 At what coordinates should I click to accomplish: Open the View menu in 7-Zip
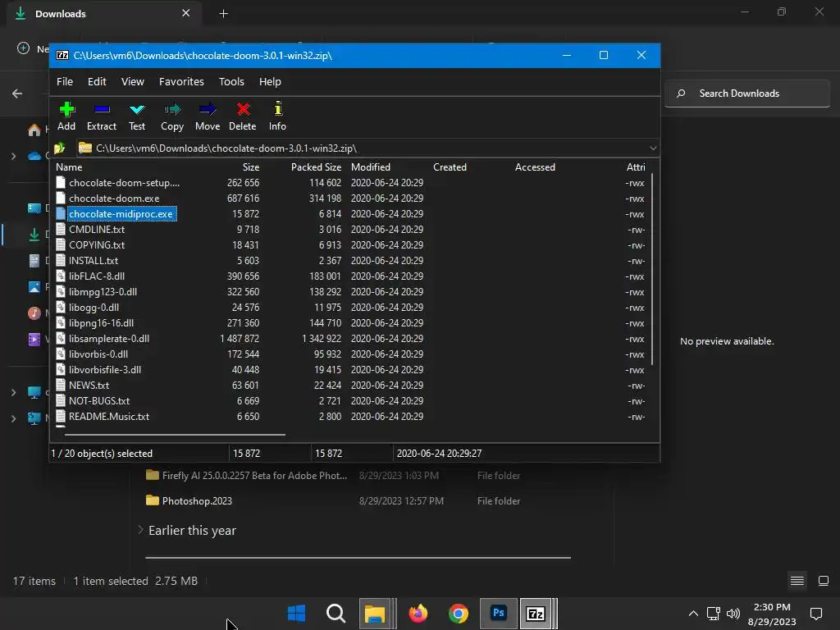(132, 81)
